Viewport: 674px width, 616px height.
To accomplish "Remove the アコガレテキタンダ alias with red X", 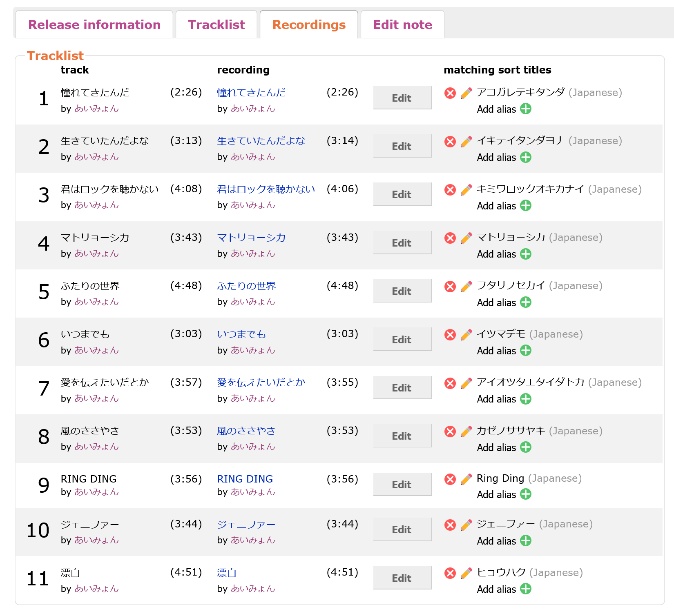I will point(450,93).
